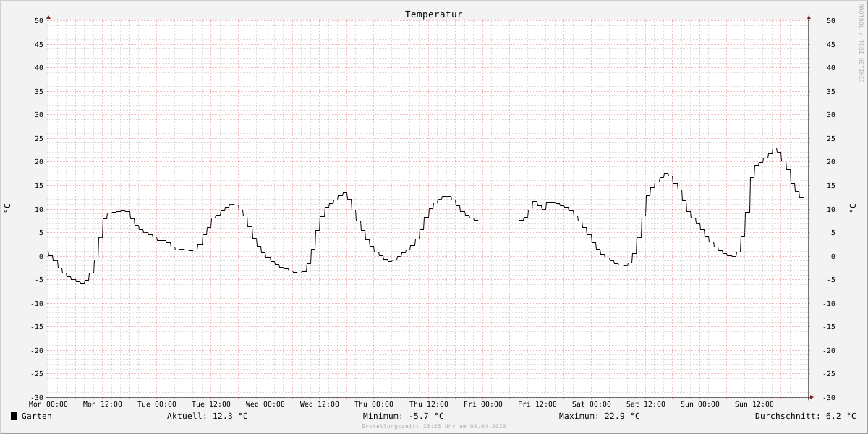Select the "-15" tick label on right axis

click(x=829, y=327)
